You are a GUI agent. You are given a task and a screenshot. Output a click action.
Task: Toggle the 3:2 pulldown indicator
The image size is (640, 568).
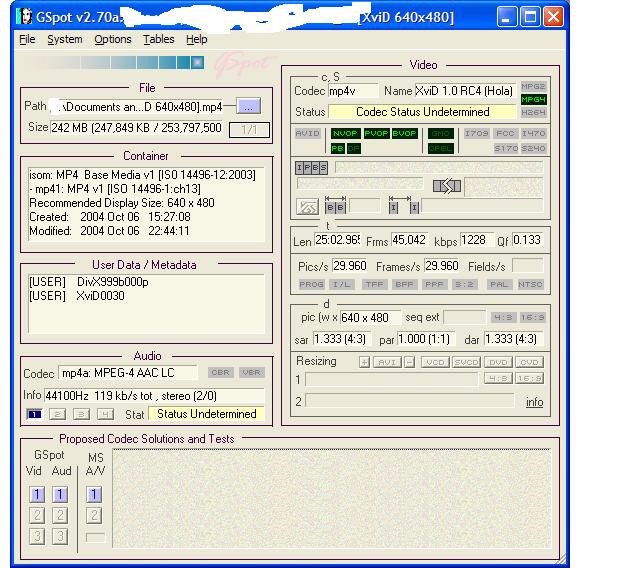(x=464, y=284)
